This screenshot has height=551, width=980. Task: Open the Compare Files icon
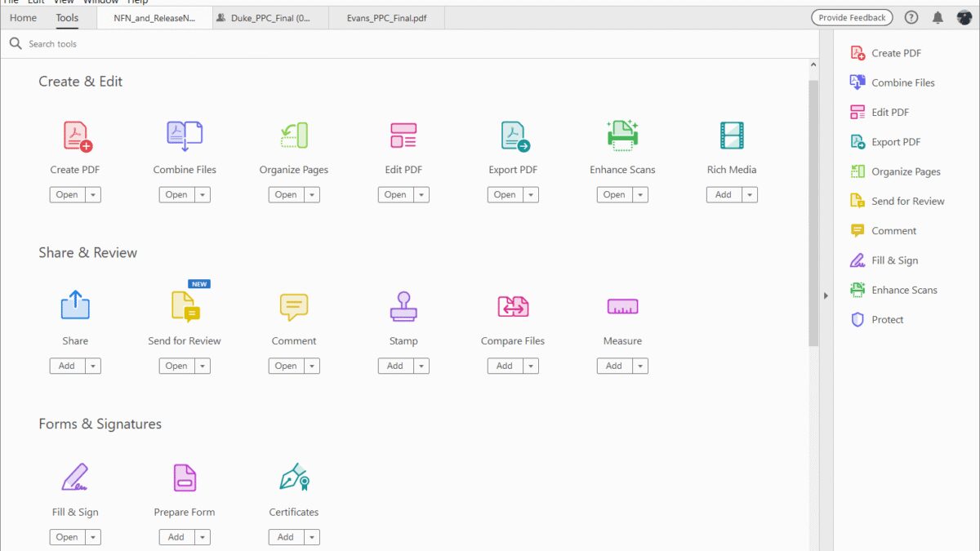513,307
